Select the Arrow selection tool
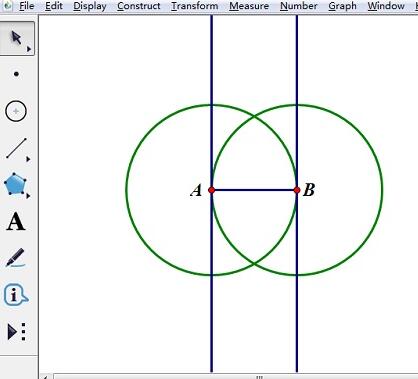This screenshot has height=379, width=418. 17,38
